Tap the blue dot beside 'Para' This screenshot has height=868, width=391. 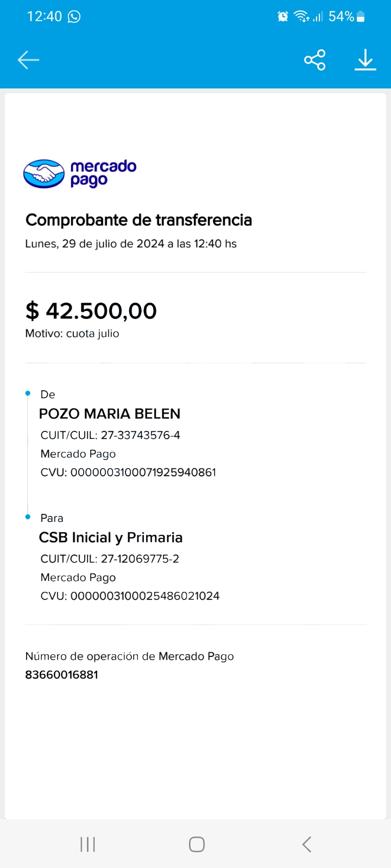coord(28,517)
